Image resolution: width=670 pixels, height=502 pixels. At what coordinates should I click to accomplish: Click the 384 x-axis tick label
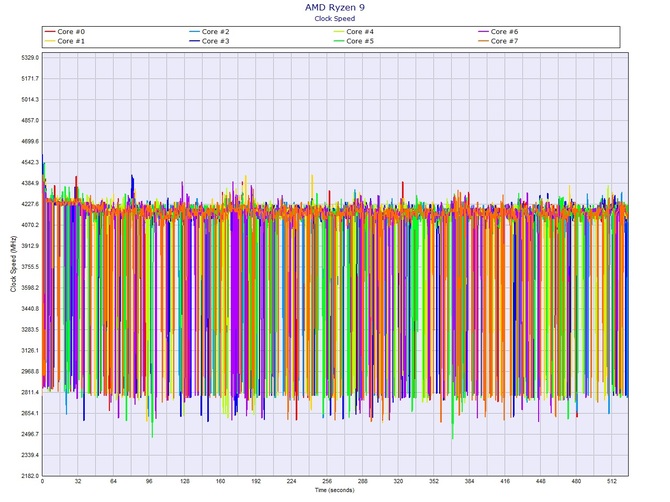pos(469,481)
